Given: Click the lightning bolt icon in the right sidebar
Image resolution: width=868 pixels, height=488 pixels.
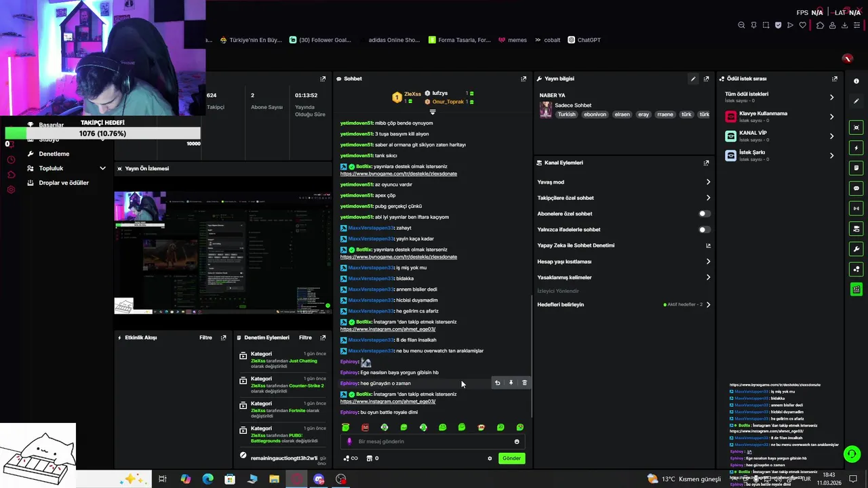Looking at the screenshot, I should click(x=856, y=148).
